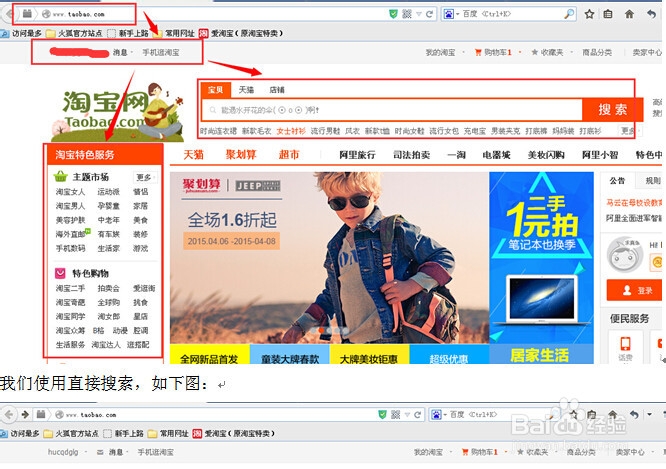Image resolution: width=666 pixels, height=469 pixels.
Task: Switch to the 公告 tab
Action: (x=617, y=181)
